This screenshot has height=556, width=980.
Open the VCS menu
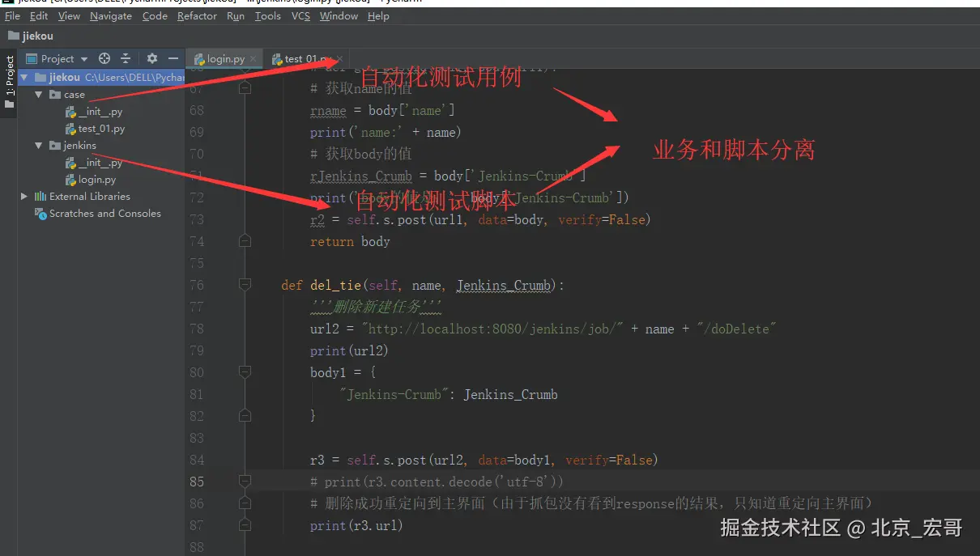pos(300,16)
